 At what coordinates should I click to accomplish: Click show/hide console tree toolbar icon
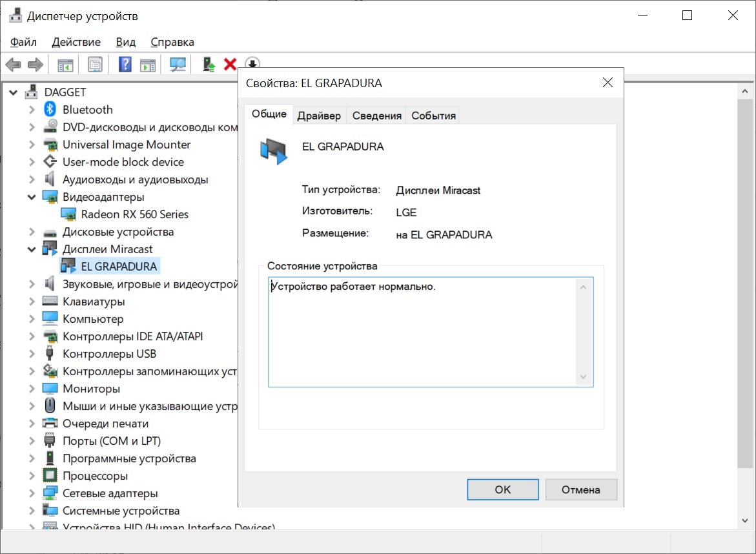point(65,65)
